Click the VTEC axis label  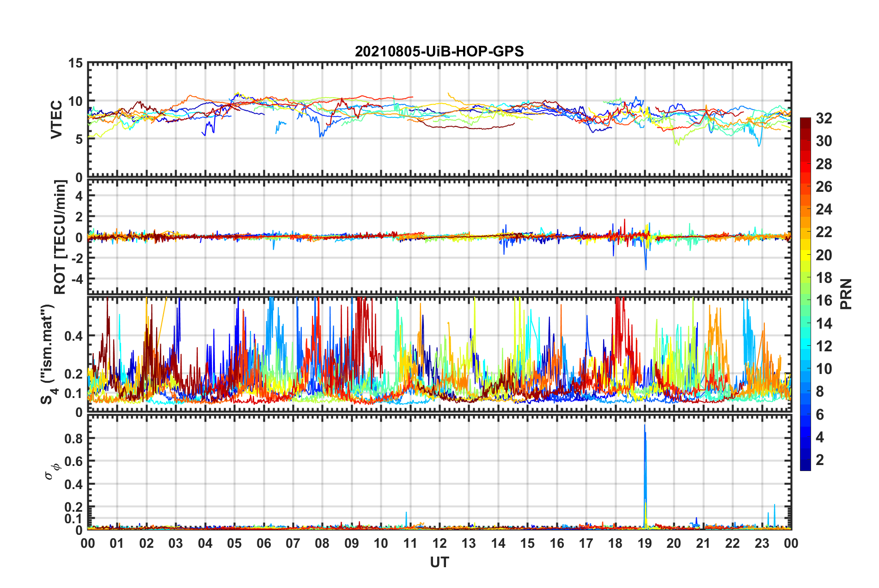pyautogui.click(x=56, y=120)
